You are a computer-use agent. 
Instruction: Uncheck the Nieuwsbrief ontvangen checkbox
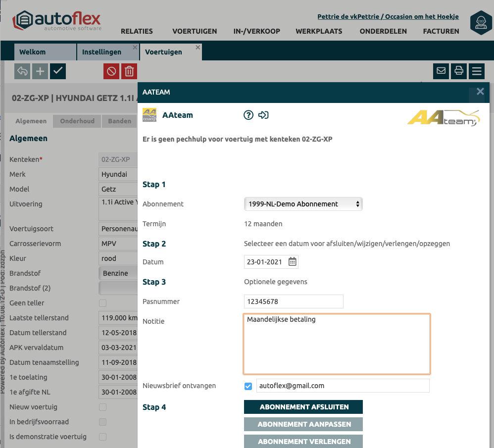coord(248,386)
